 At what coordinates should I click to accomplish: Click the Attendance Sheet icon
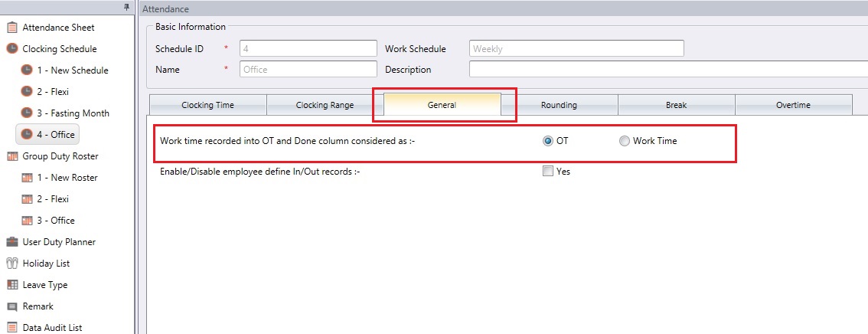click(x=12, y=28)
